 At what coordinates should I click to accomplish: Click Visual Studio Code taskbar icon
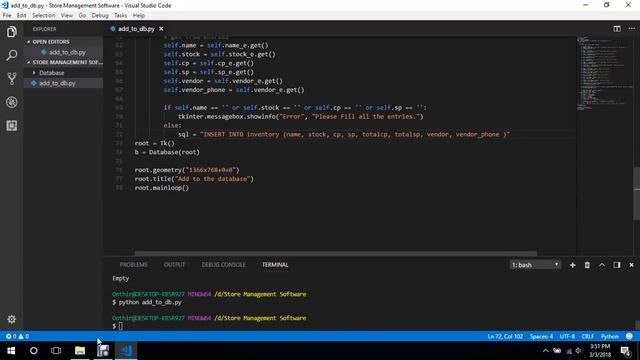click(126, 351)
